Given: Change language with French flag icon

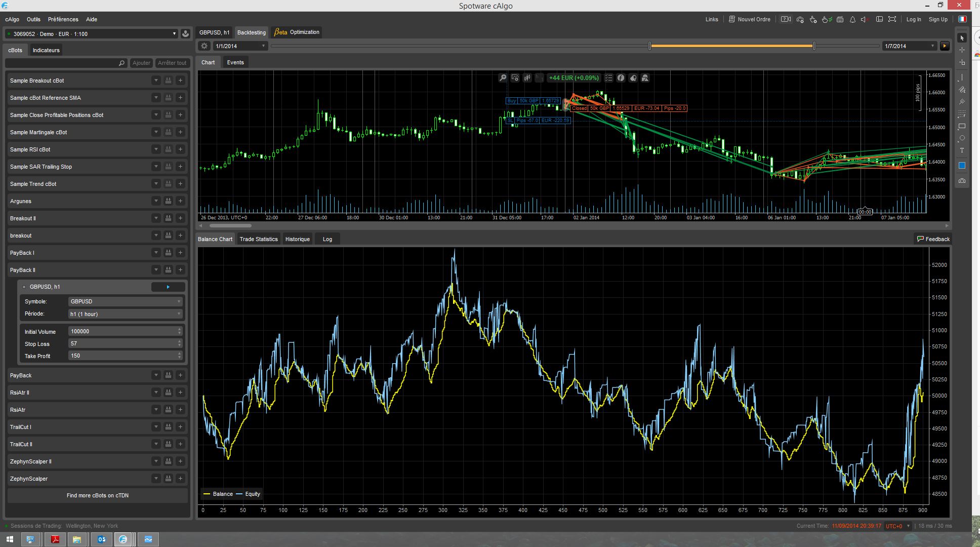Looking at the screenshot, I should point(962,19).
